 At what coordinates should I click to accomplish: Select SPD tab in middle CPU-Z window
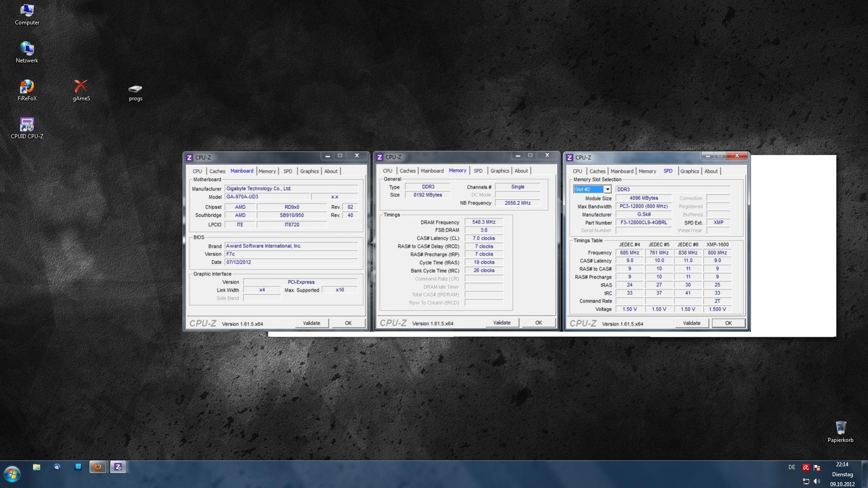[x=478, y=171]
